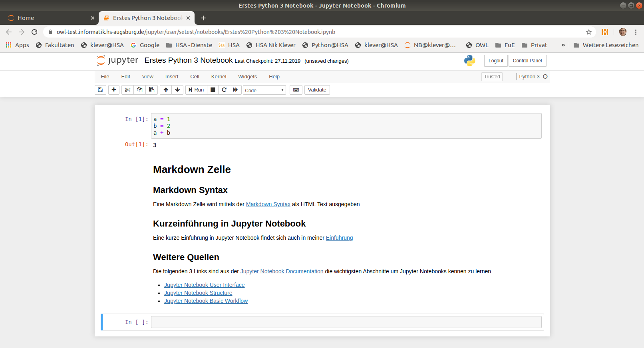
Task: Open the FuE bookmark folder
Action: (505, 45)
